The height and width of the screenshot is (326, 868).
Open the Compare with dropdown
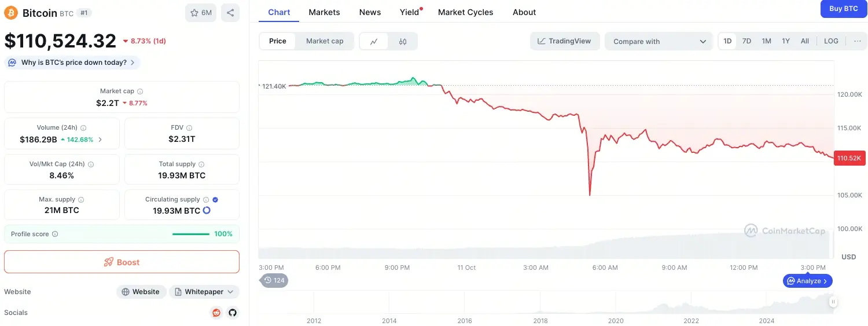coord(659,41)
